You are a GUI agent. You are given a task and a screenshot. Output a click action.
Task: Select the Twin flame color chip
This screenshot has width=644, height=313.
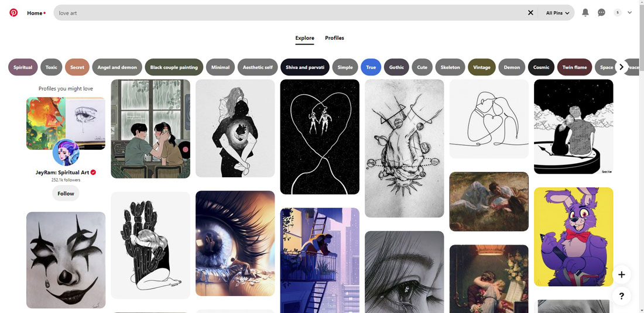click(x=574, y=67)
